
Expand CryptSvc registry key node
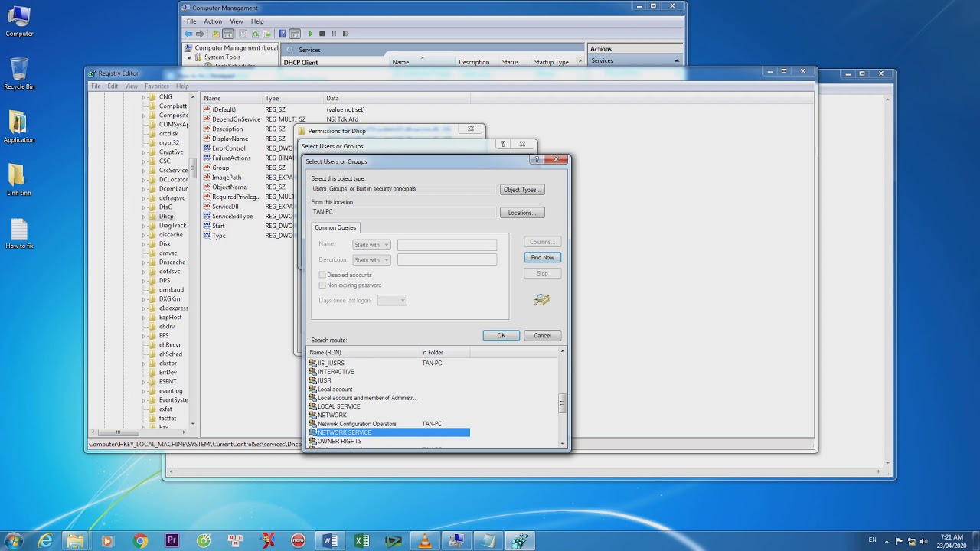coord(144,152)
